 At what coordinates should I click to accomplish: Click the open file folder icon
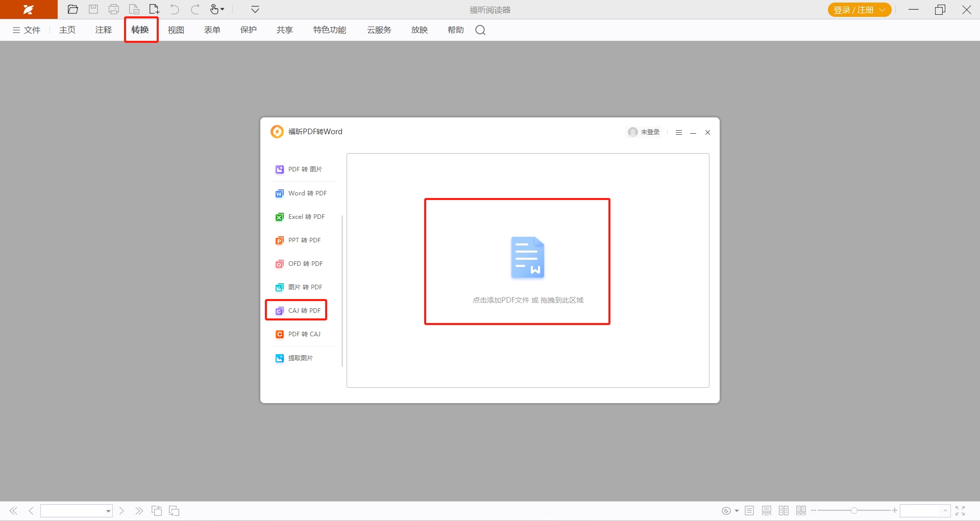point(73,9)
